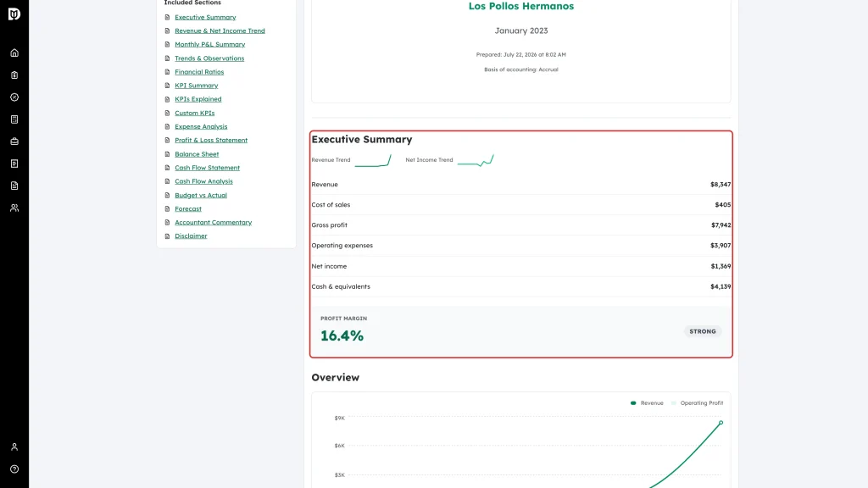Viewport: 868px width, 488px height.
Task: Click document icon beside KPI Summary link
Action: point(167,86)
